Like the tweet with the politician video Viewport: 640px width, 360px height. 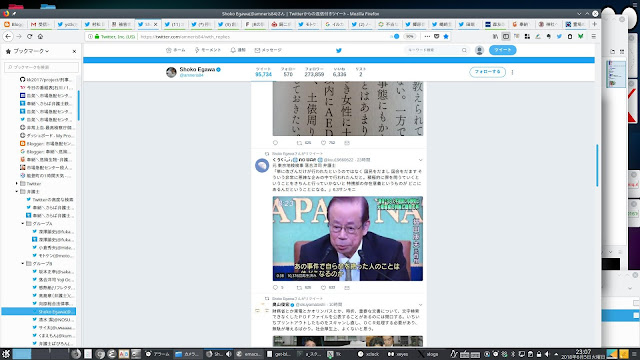tap(327, 287)
